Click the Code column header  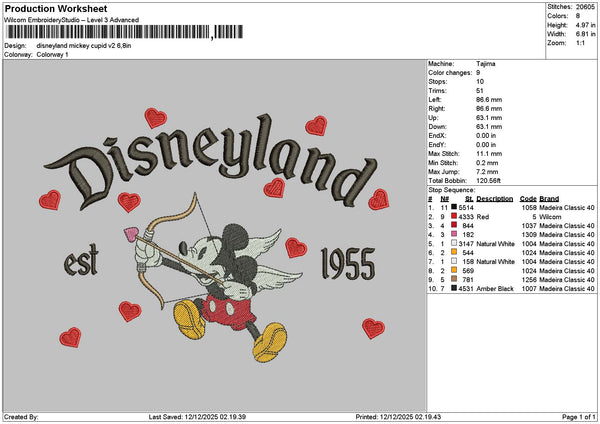[x=528, y=198]
